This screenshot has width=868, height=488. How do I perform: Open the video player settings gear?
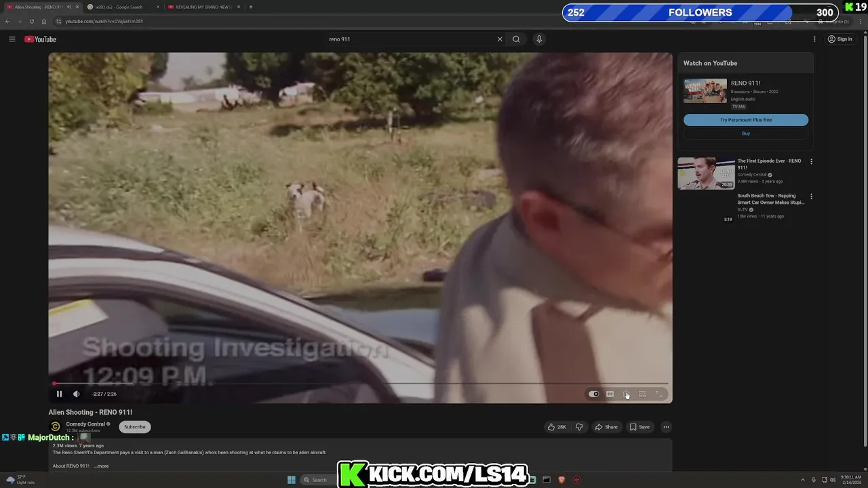point(626,394)
